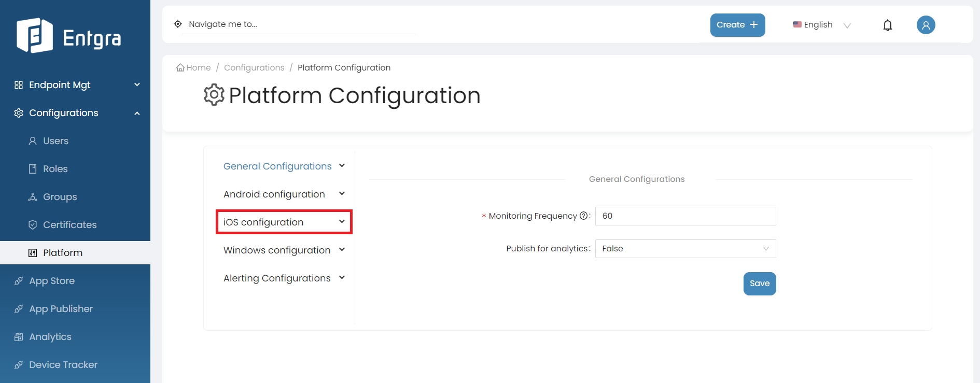Click the Home breadcrumb house icon

point(180,68)
